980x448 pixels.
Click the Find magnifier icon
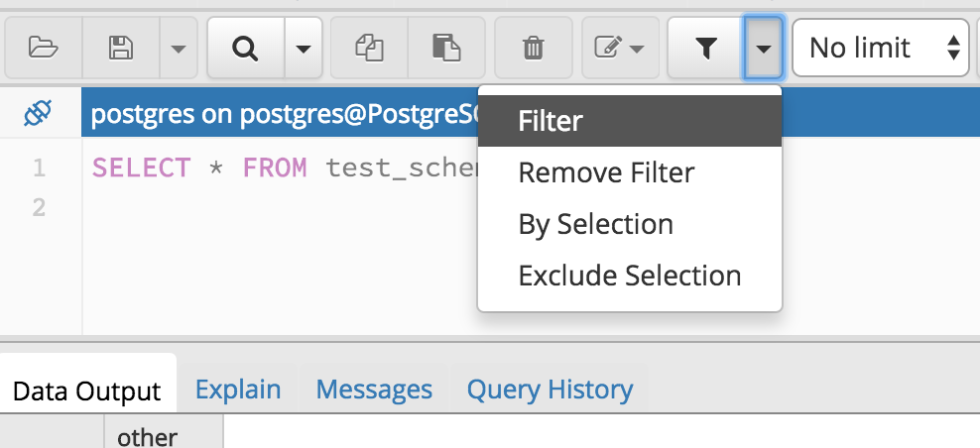pos(245,47)
